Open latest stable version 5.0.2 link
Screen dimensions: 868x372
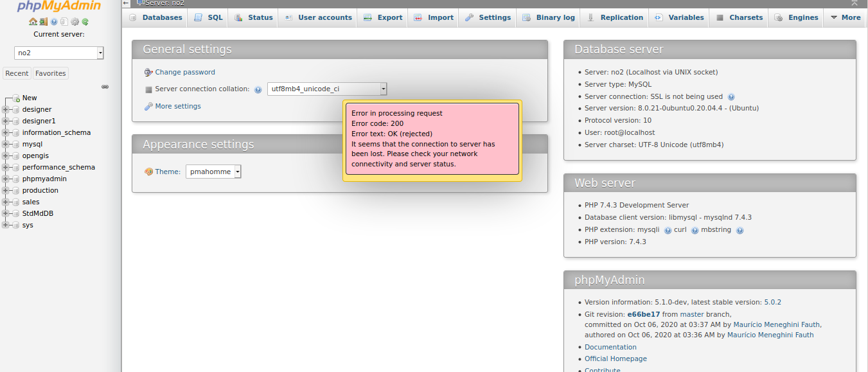click(772, 303)
